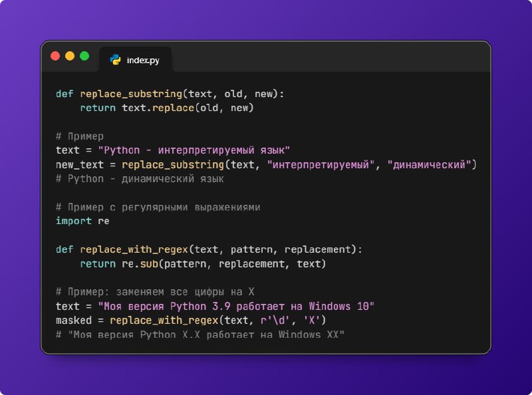Click the yellow minimize window dot
Screen dimensions: 532x395
70,56
